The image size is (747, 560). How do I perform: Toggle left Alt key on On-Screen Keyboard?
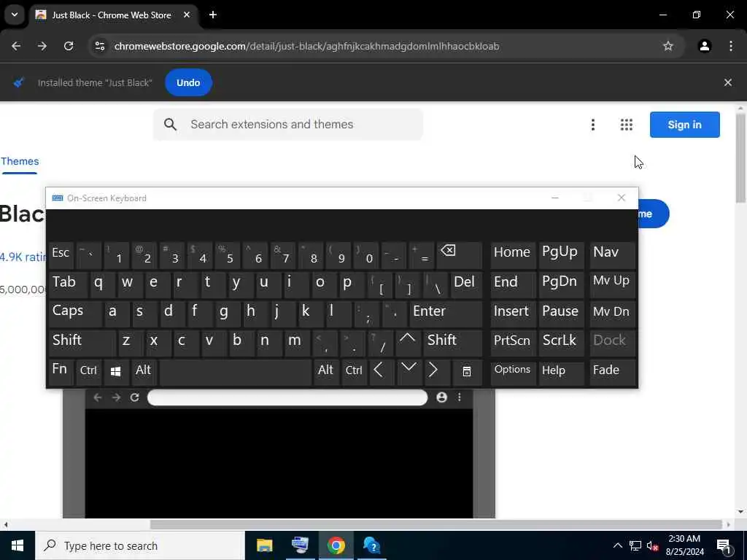pyautogui.click(x=144, y=371)
